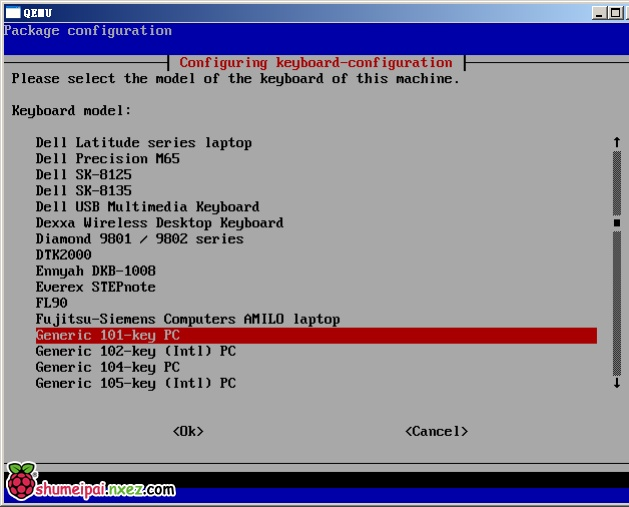
Task: Confirm with the <Ok> button
Action: [x=188, y=432]
